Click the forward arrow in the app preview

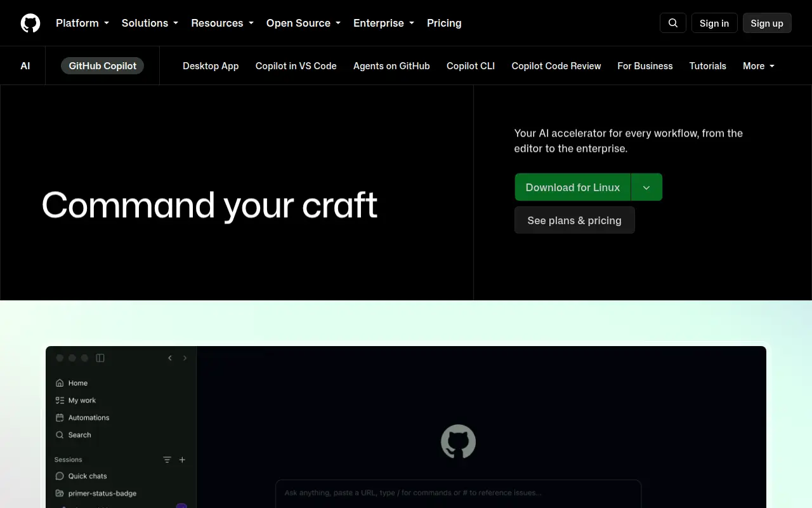point(185,358)
